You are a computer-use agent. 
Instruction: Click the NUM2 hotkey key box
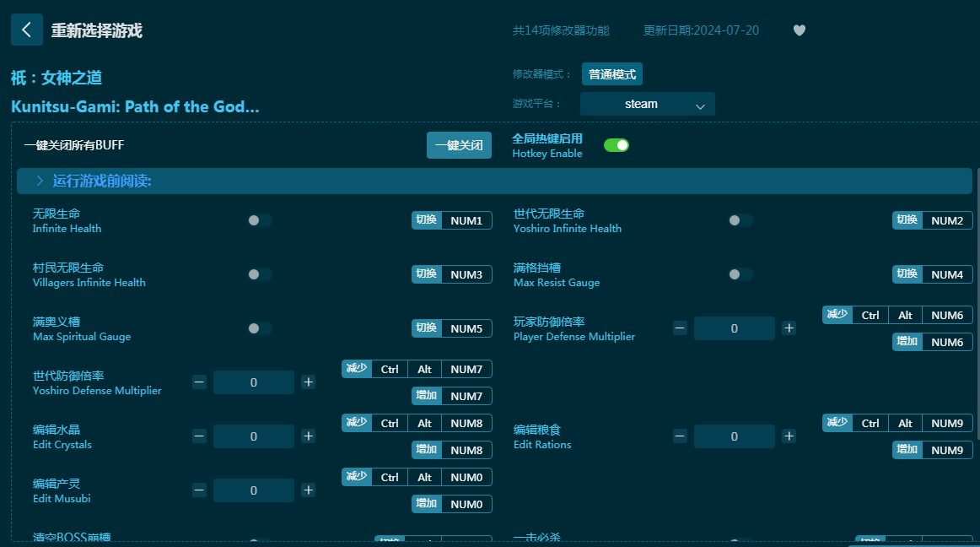click(947, 220)
